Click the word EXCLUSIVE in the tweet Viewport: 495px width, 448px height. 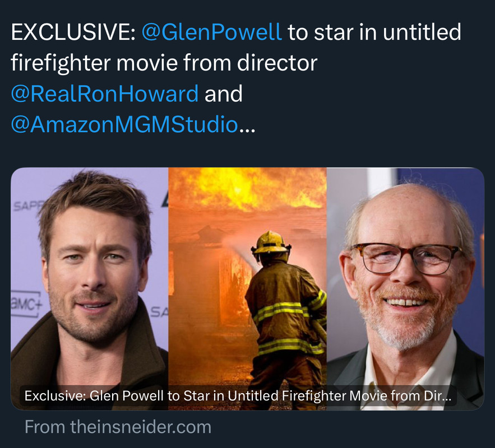point(73,32)
